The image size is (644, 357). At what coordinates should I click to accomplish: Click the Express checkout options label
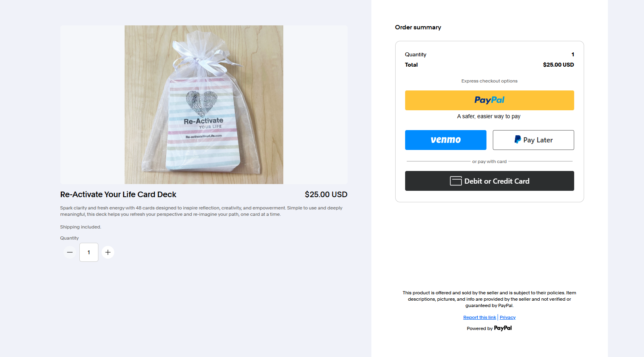489,81
